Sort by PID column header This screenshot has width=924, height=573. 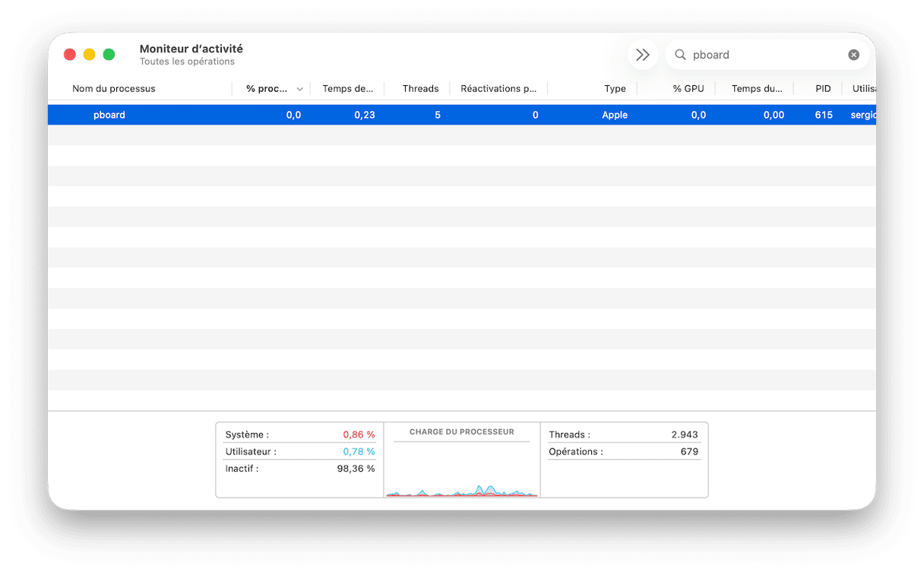click(823, 89)
